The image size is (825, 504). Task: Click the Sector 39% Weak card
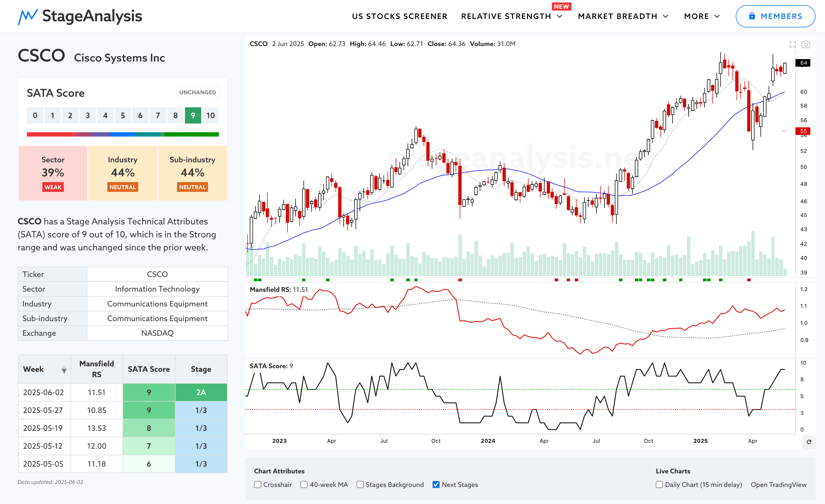pos(53,173)
